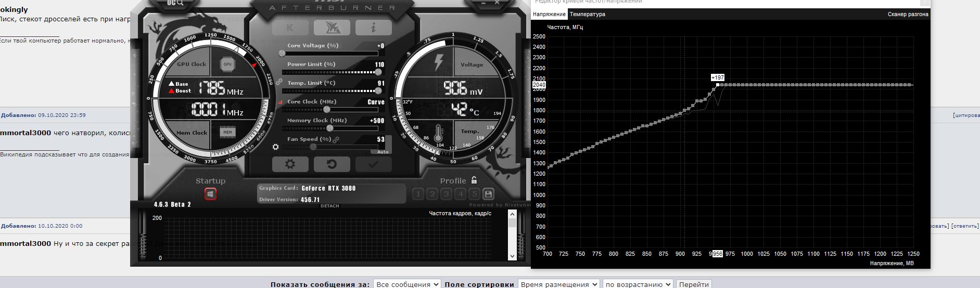Click the reset circular arrow button
This screenshot has height=288, width=980.
click(x=332, y=164)
